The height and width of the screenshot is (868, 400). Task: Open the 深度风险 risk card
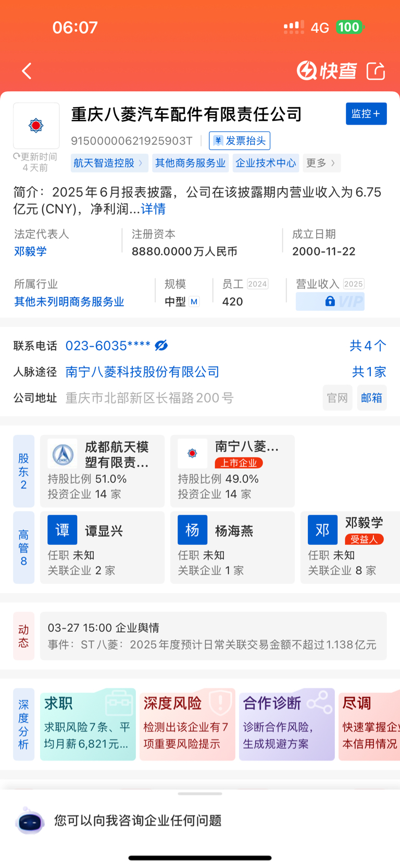187,724
